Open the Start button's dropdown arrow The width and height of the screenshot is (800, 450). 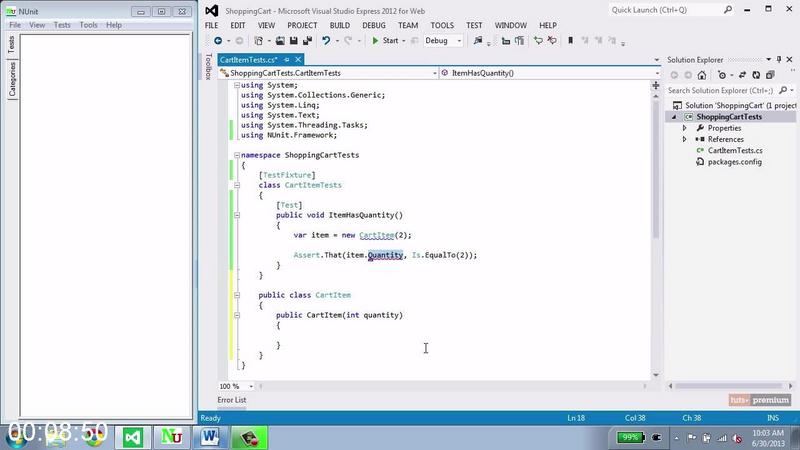404,41
